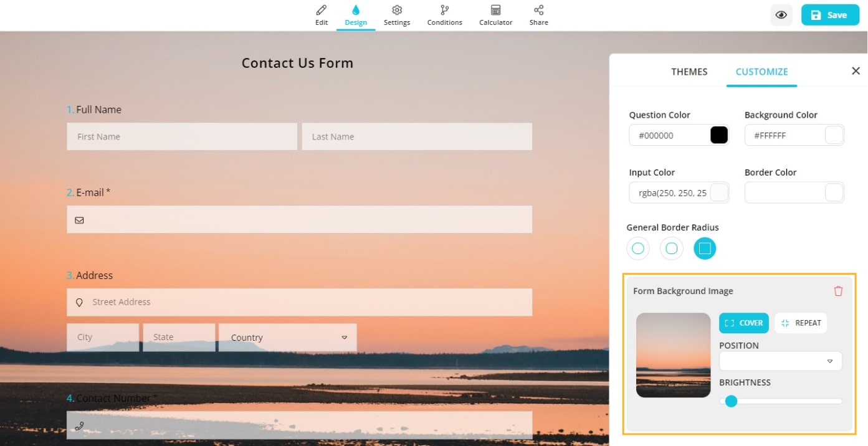Switch to the THEMES tab

click(x=689, y=72)
